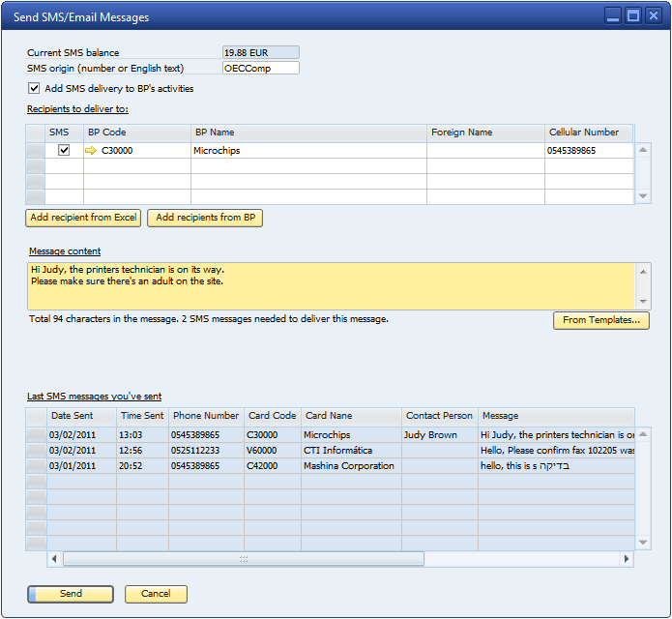Screen dimensions: 672x619
Task: Maximize the Send SMS/Email Messages window
Action: pos(633,16)
